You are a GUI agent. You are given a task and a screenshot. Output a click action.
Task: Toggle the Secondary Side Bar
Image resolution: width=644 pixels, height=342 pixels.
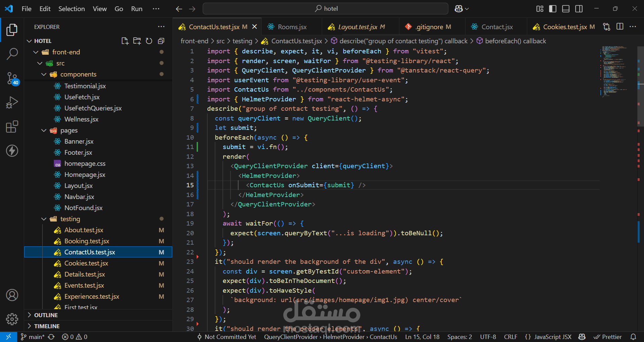point(579,9)
